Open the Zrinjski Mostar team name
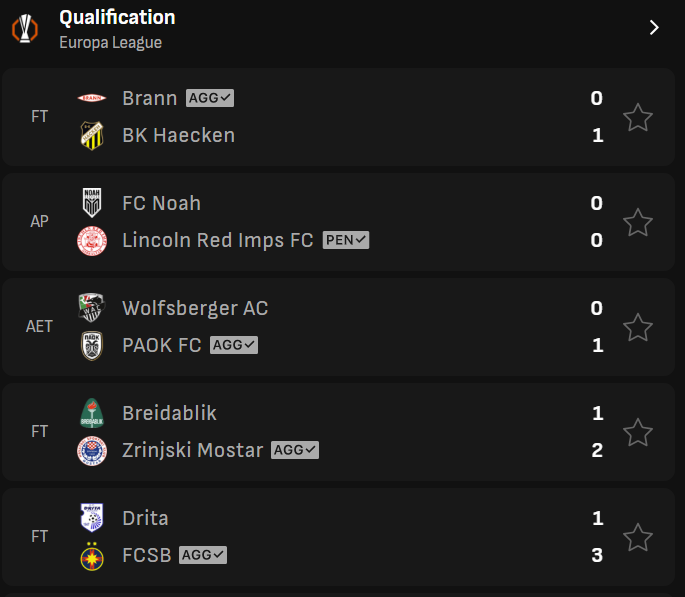 tap(193, 450)
